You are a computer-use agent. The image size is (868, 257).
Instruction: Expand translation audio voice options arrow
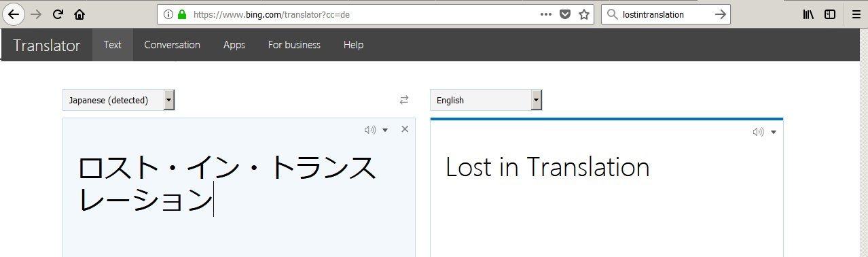(774, 132)
